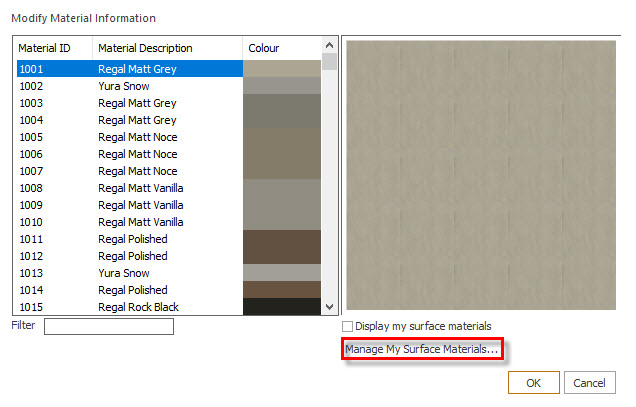The image size is (636, 407).
Task: Cancel the Modify Material Information dialog
Action: click(590, 383)
